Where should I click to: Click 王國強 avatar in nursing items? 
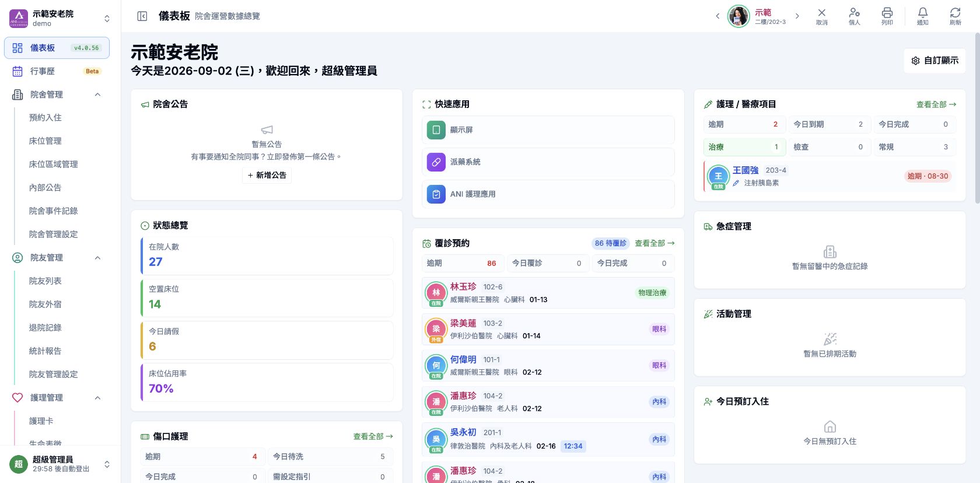click(x=718, y=176)
